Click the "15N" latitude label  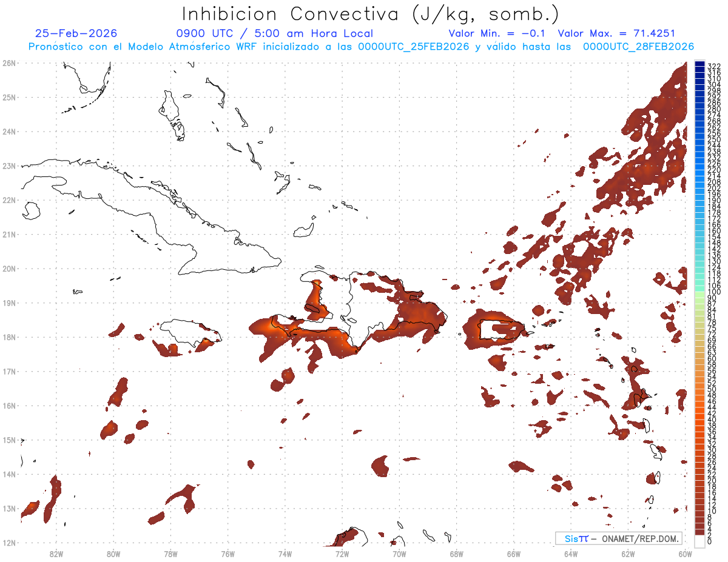pyautogui.click(x=8, y=440)
